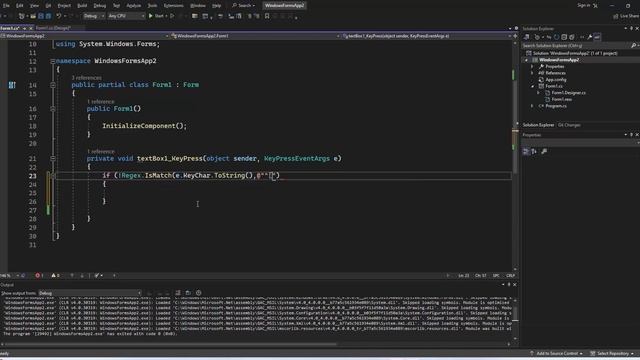Click Solution Explorer properties wrench icon
Image resolution: width=640 pixels, height=360 pixels.
click(x=590, y=37)
